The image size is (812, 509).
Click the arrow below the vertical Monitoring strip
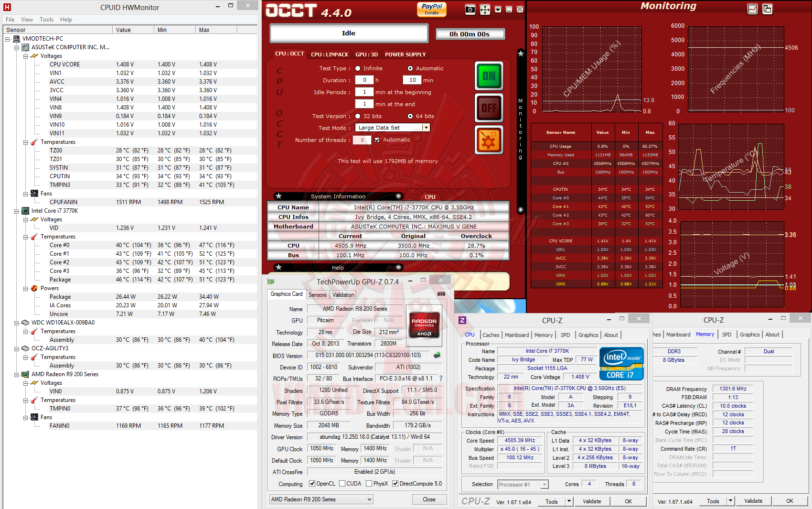(x=521, y=210)
